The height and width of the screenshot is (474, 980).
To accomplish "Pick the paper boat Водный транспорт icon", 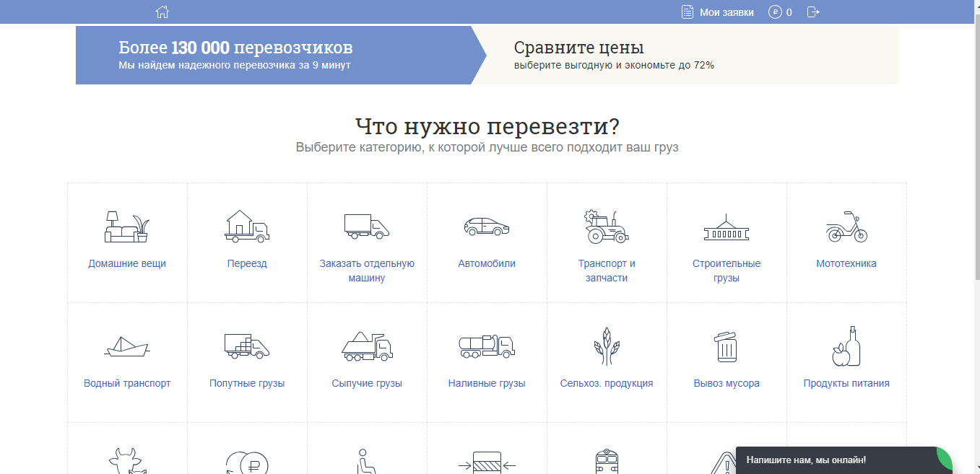I will point(126,346).
